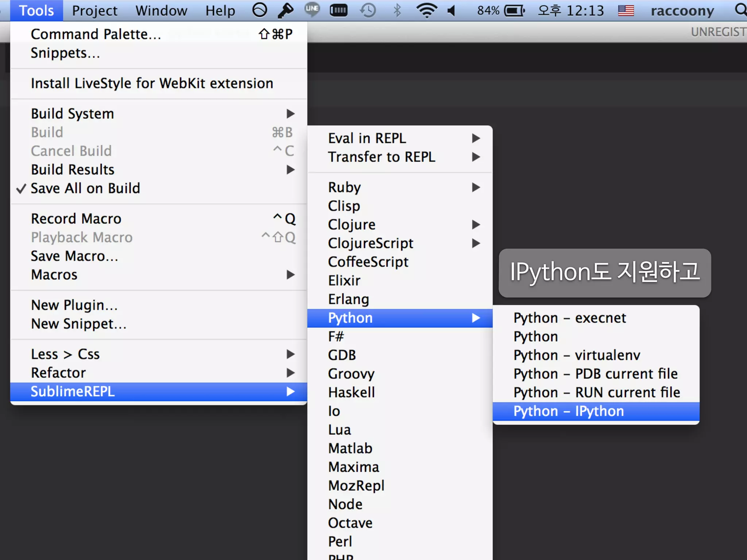The image size is (747, 560).
Task: Select Haskell REPL entry
Action: (x=400, y=392)
